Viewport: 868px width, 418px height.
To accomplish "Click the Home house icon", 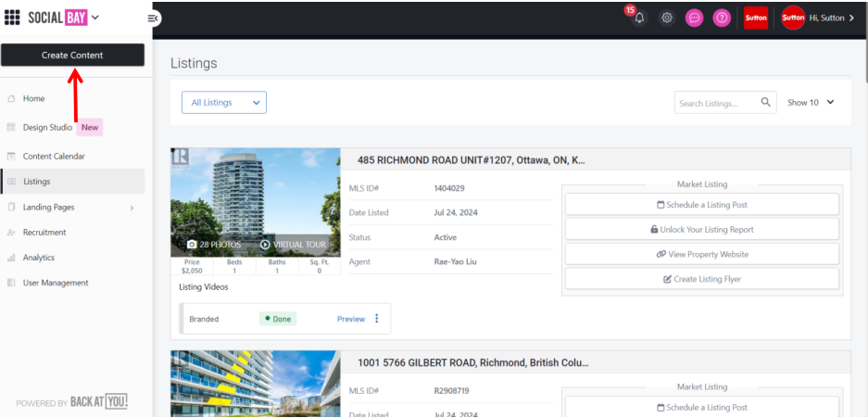I will pos(11,98).
